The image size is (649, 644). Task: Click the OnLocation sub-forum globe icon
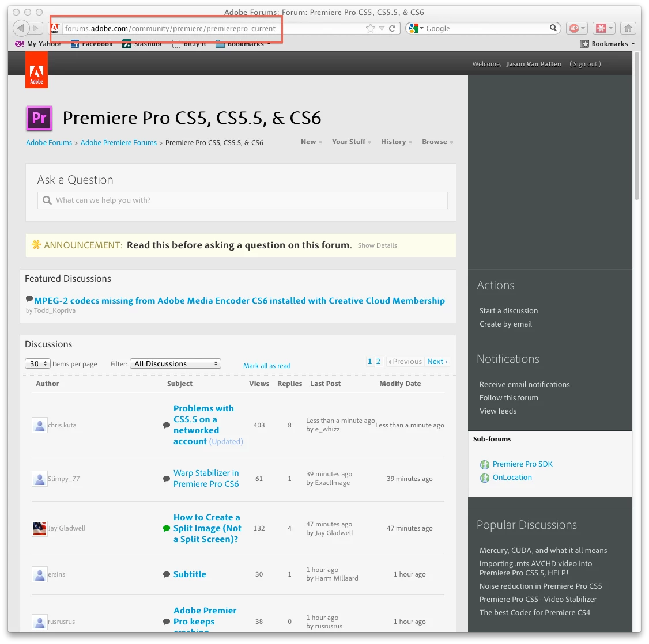point(484,478)
